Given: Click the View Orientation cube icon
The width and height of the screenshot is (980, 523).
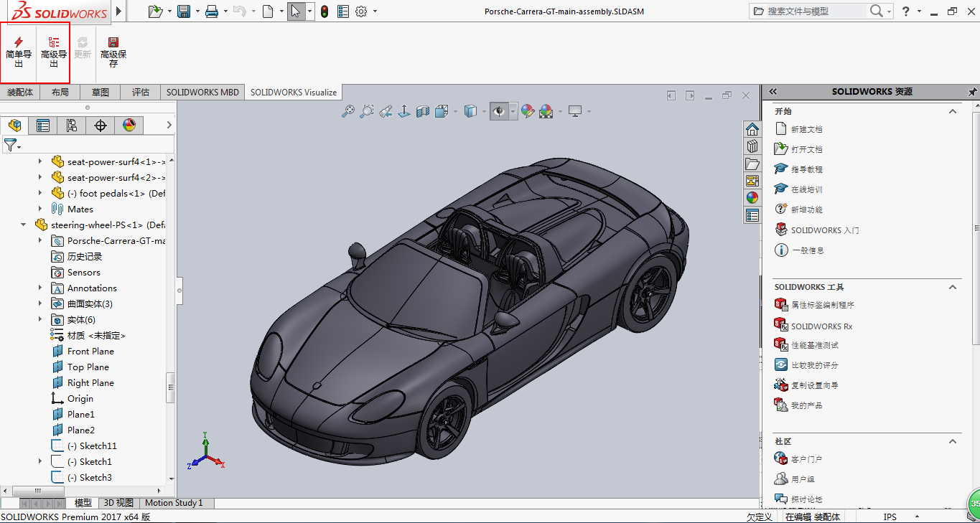Looking at the screenshot, I should [x=442, y=111].
